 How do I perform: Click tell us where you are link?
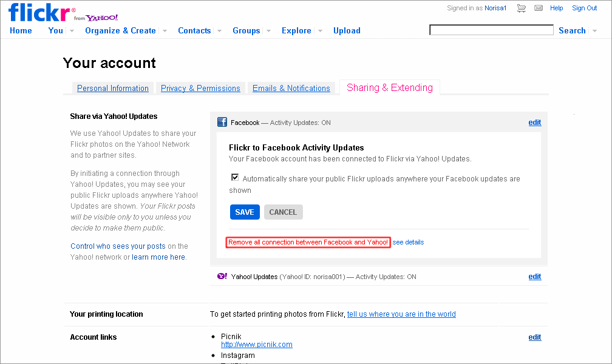[401, 314]
